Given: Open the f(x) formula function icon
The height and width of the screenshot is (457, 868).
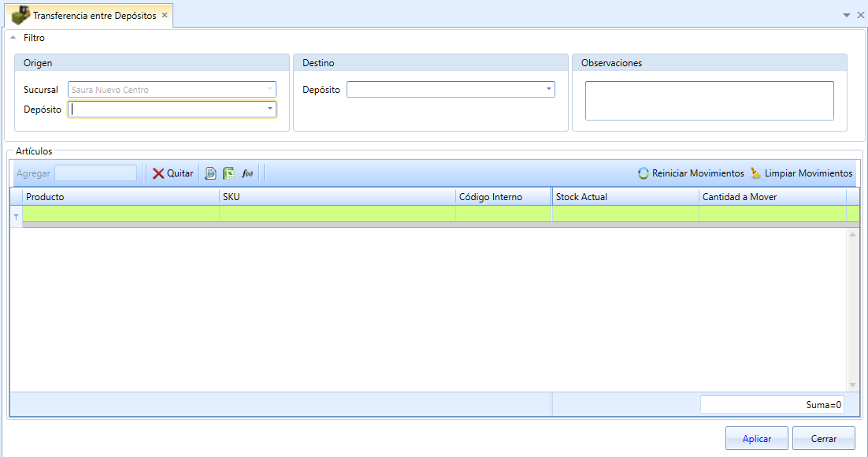Looking at the screenshot, I should [247, 173].
